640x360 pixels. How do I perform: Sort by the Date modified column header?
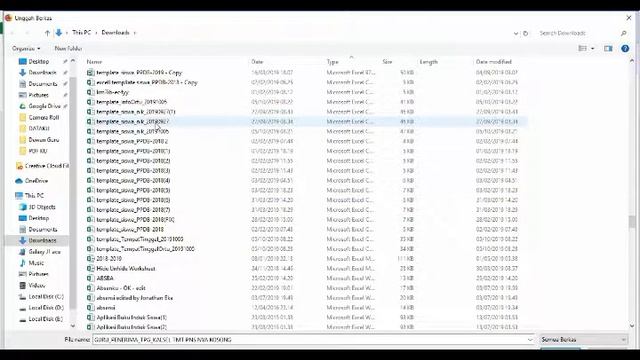pos(493,62)
